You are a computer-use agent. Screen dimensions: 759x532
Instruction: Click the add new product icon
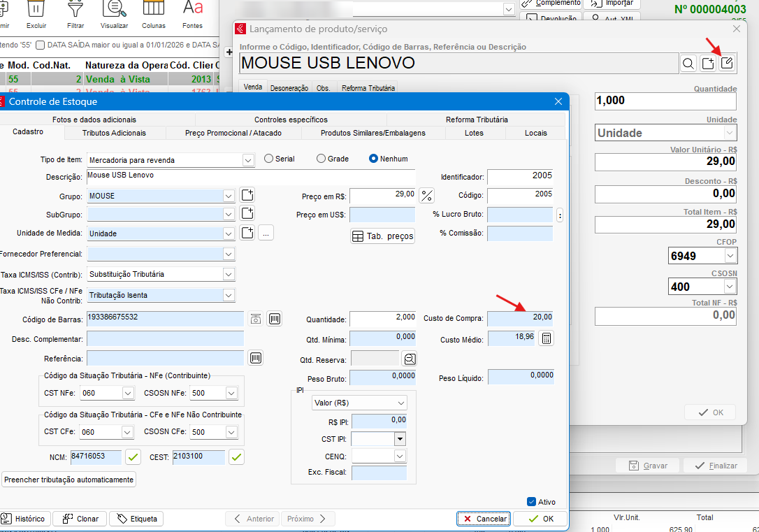tap(708, 64)
